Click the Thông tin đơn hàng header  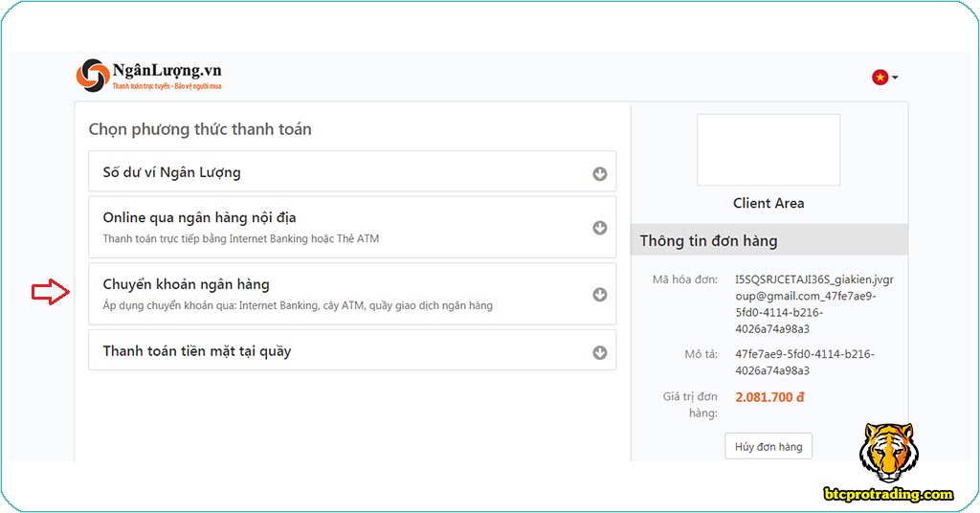pos(708,241)
